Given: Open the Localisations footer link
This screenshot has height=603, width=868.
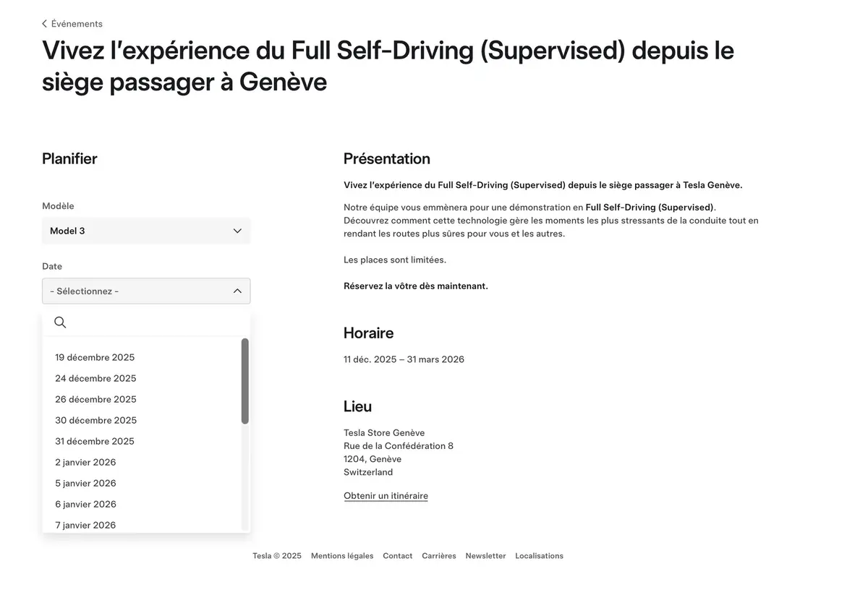Looking at the screenshot, I should (539, 555).
